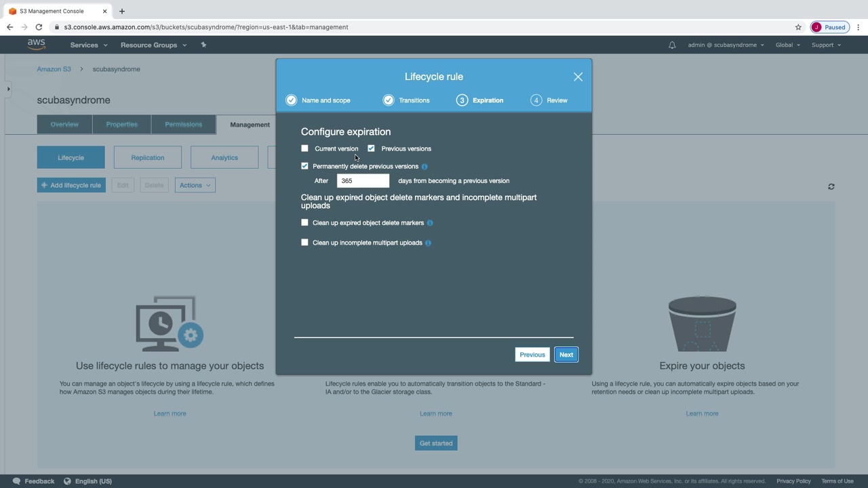Switch to the Permissions tab

click(183, 125)
